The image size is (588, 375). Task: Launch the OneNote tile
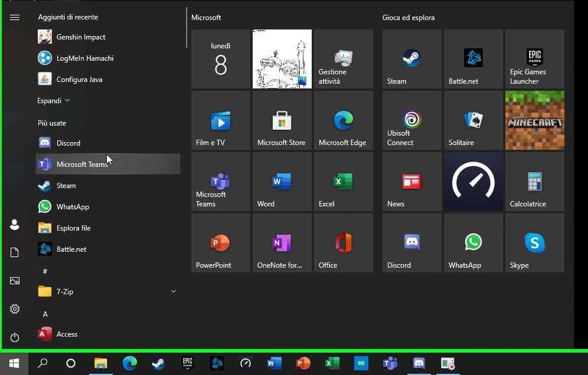coord(282,243)
